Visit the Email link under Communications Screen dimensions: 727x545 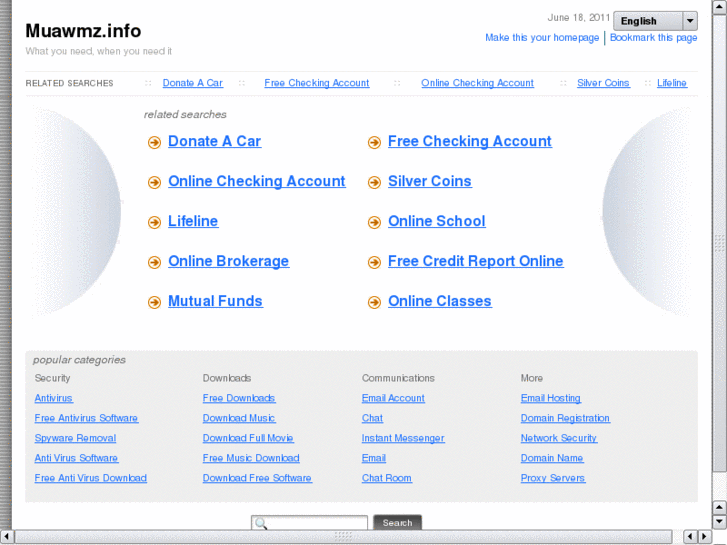pos(373,458)
